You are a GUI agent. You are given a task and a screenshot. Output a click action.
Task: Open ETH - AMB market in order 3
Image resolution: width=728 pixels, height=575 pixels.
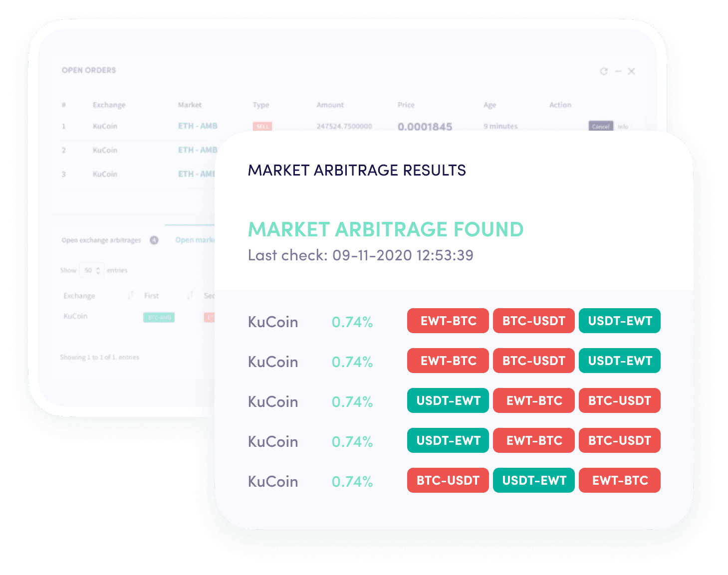pyautogui.click(x=197, y=174)
